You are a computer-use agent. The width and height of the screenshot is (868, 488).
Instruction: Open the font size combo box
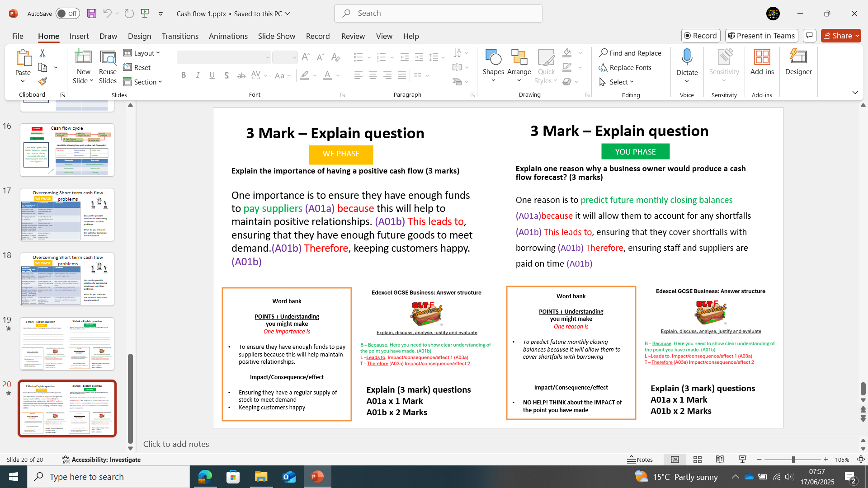click(285, 57)
